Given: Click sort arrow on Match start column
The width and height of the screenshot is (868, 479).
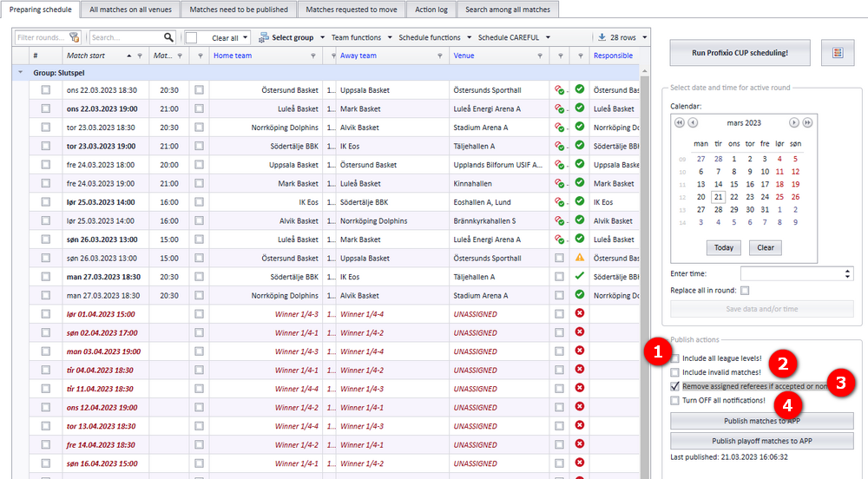Looking at the screenshot, I should pos(129,56).
